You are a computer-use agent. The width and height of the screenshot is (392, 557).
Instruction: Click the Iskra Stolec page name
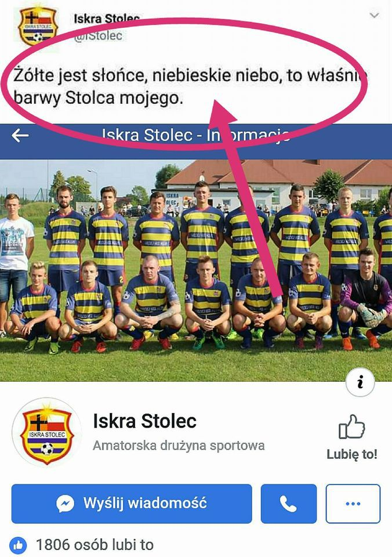click(144, 421)
